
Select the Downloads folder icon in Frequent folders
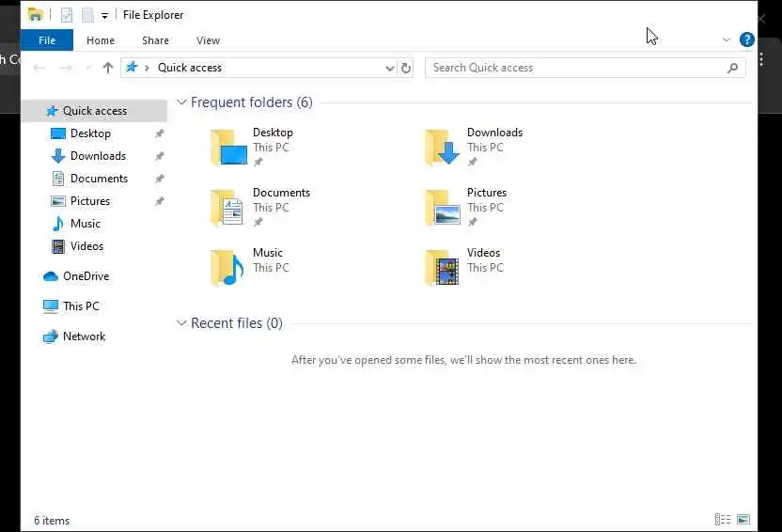click(x=443, y=147)
